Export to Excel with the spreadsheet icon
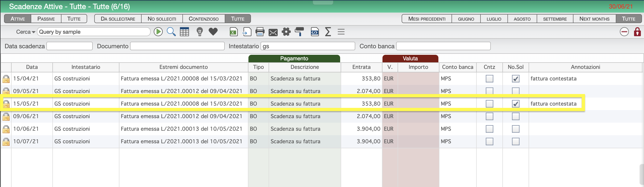The width and height of the screenshot is (644, 187). (234, 32)
